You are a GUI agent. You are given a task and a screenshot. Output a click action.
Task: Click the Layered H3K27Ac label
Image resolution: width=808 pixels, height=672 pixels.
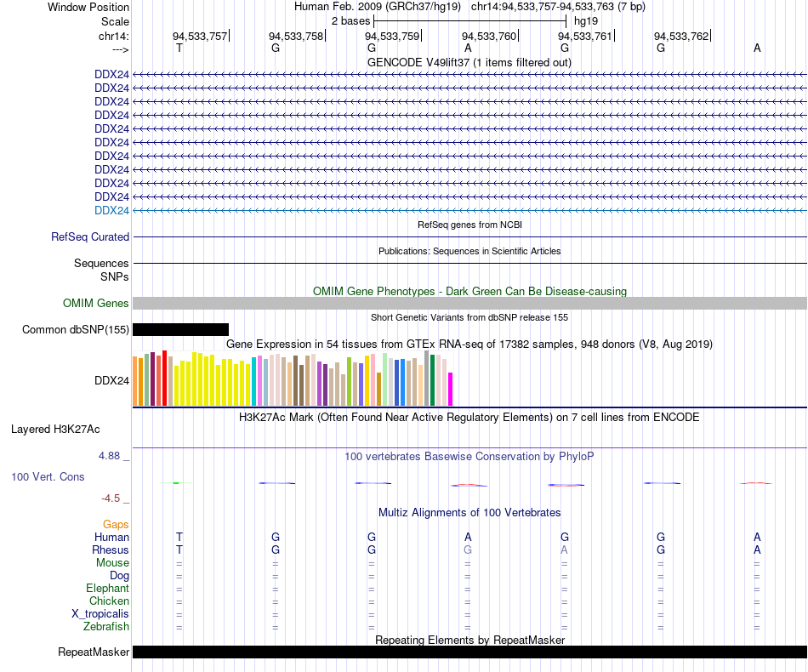pyautogui.click(x=55, y=430)
